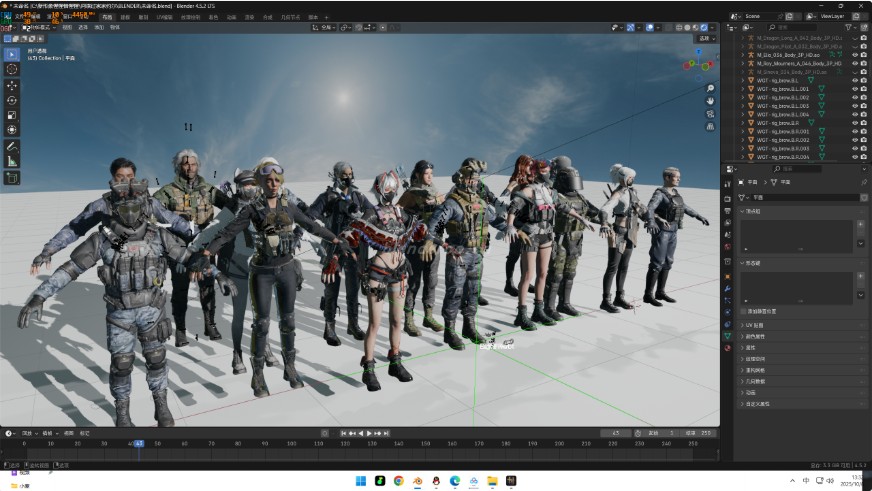Image resolution: width=872 pixels, height=491 pixels.
Task: Open the viewport shading options dropdown
Action: [712, 27]
